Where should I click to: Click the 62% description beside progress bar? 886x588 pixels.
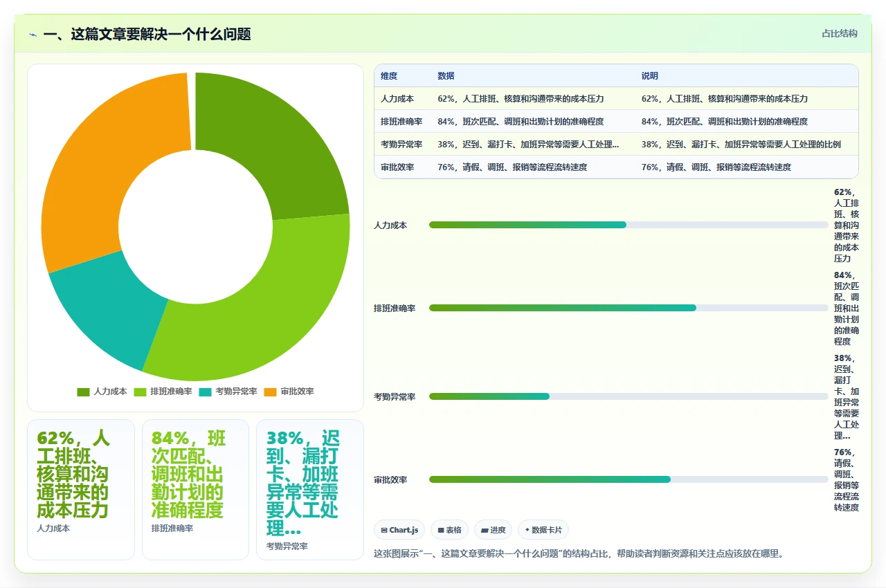pos(847,226)
